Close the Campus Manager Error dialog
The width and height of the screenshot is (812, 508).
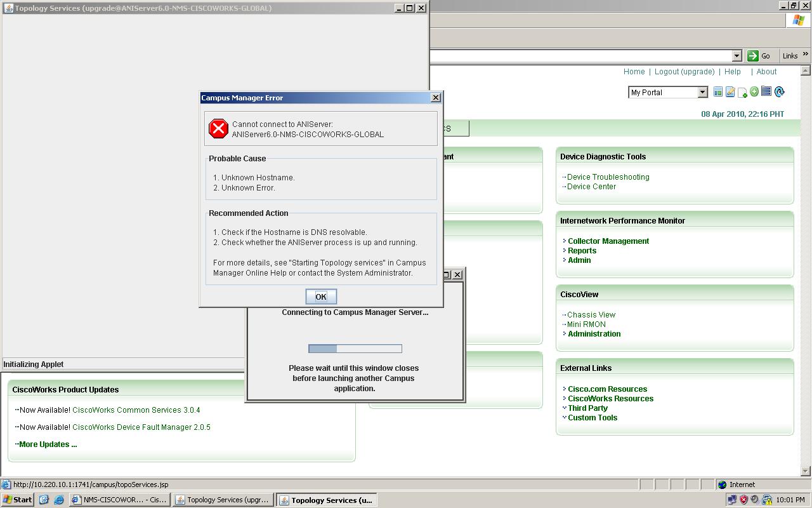[435, 98]
